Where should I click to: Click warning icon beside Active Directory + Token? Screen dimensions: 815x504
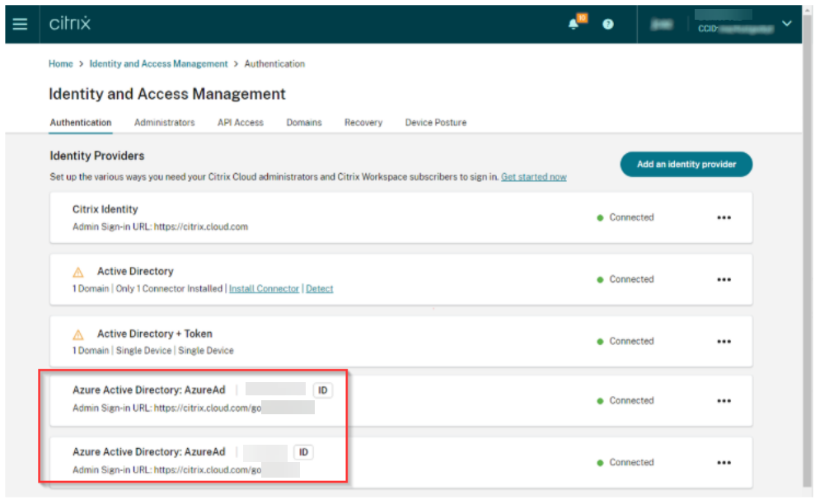78,334
